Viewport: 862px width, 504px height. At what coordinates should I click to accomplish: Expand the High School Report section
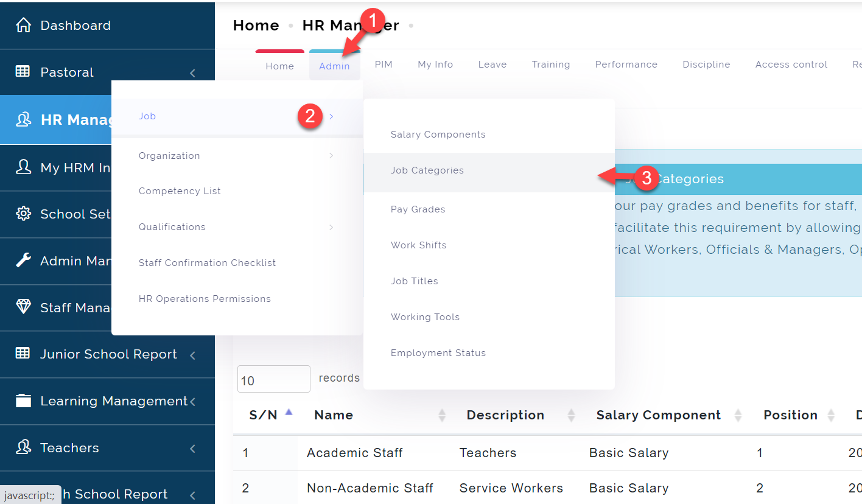pyautogui.click(x=192, y=495)
